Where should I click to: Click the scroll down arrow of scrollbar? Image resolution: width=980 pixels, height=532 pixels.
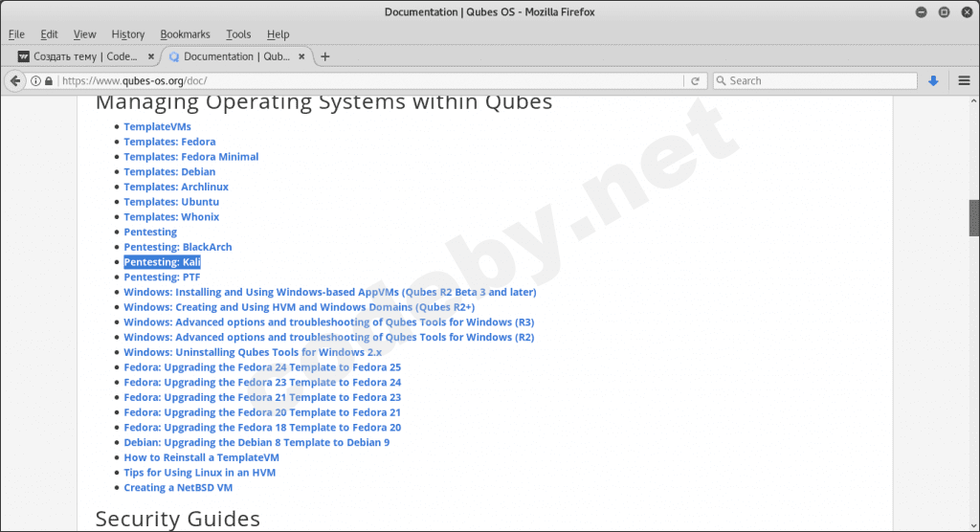[x=973, y=525]
